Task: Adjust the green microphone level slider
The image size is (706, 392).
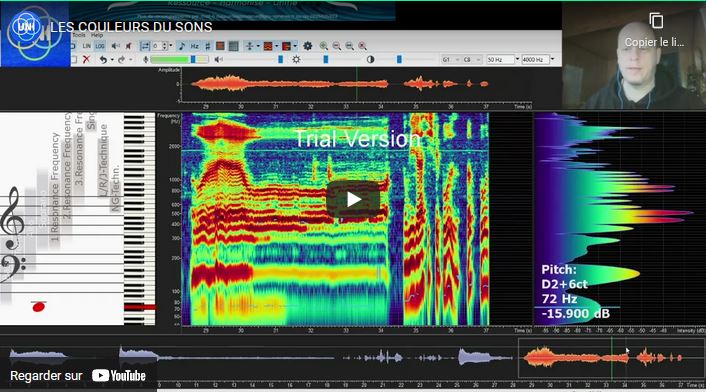Action: 193,59
